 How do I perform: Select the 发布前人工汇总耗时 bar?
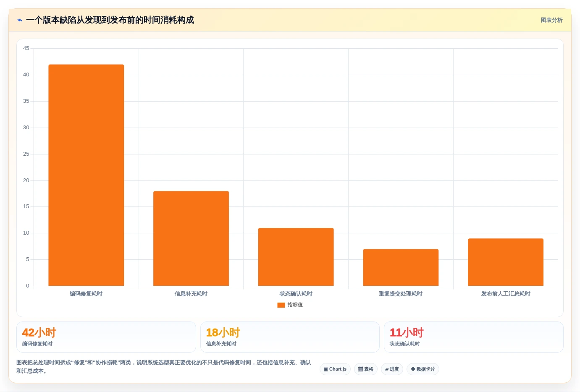tap(506, 262)
